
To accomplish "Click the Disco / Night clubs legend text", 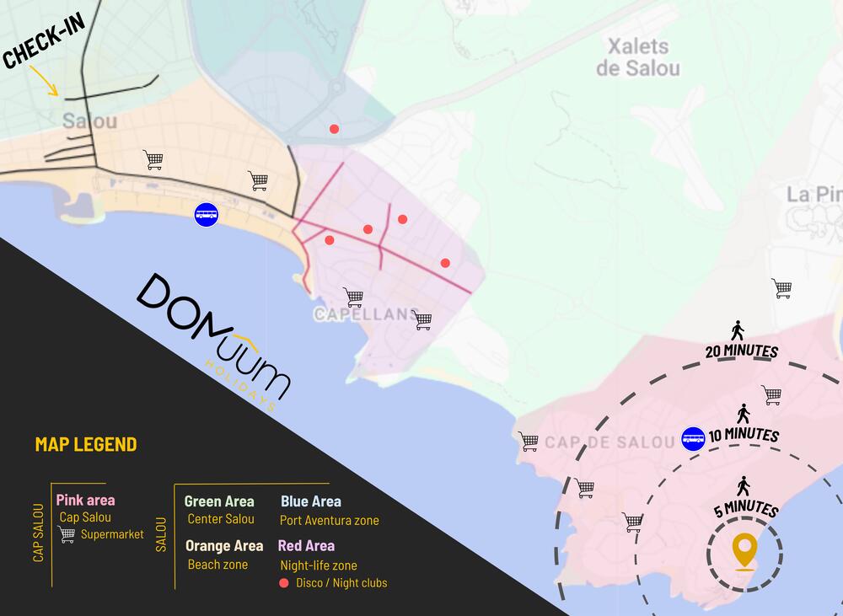I will (x=341, y=583).
